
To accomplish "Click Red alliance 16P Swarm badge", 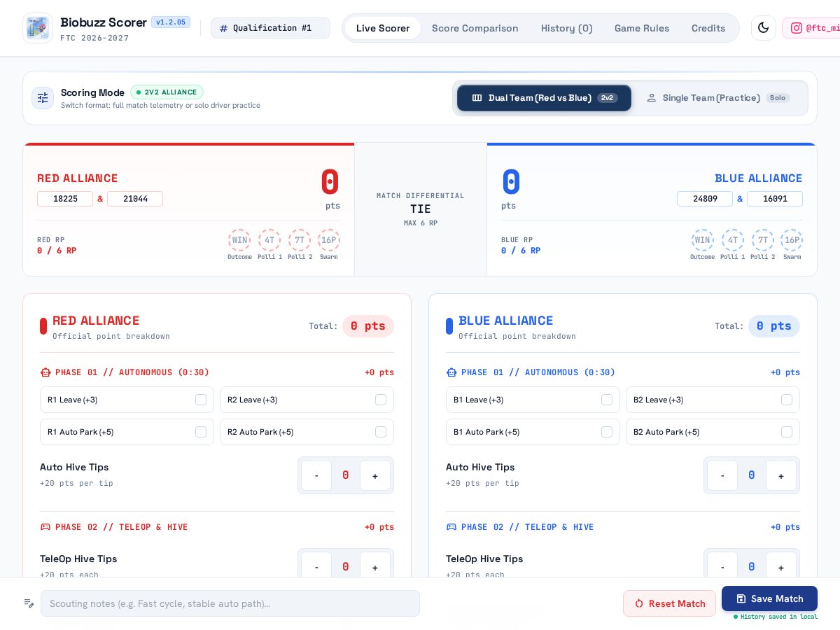I will point(329,240).
